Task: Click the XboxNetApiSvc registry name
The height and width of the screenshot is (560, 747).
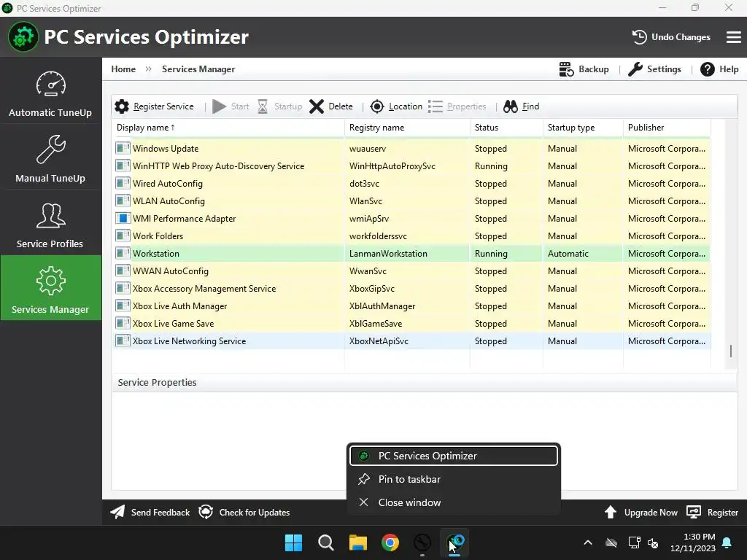Action: 379,341
